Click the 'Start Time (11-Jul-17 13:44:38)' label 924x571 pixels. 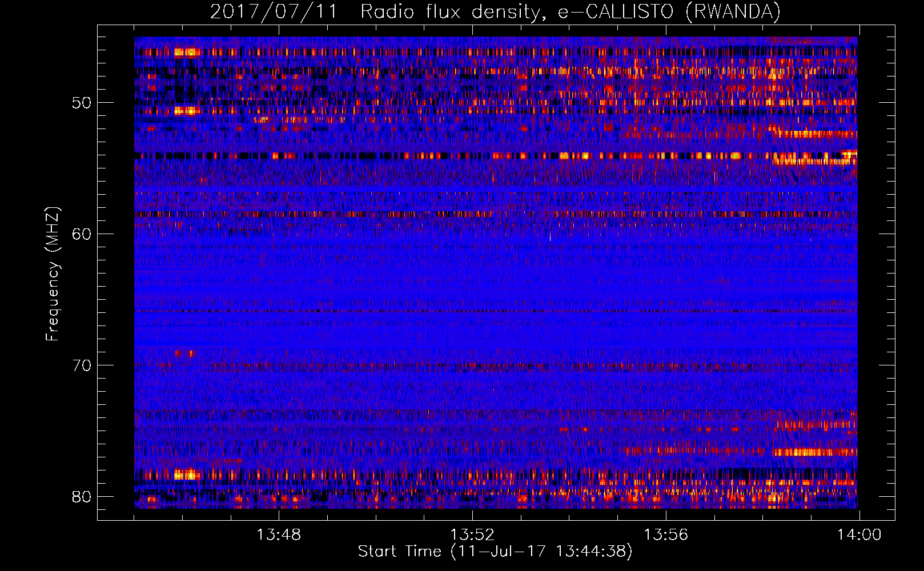coord(495,551)
